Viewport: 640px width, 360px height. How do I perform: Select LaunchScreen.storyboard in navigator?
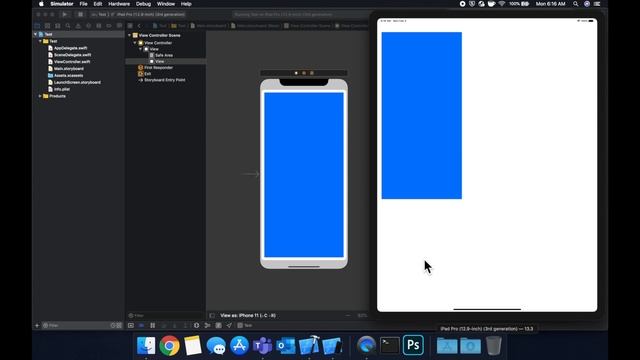coord(77,82)
